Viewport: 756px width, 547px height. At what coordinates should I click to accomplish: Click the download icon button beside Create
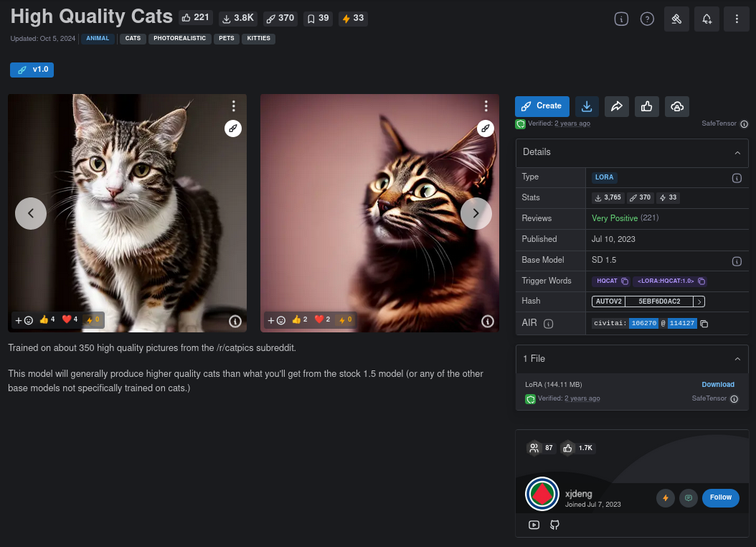[x=587, y=107]
